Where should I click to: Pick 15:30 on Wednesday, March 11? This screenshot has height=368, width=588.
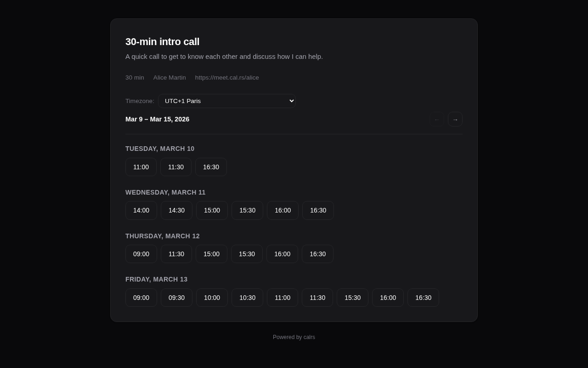247,210
